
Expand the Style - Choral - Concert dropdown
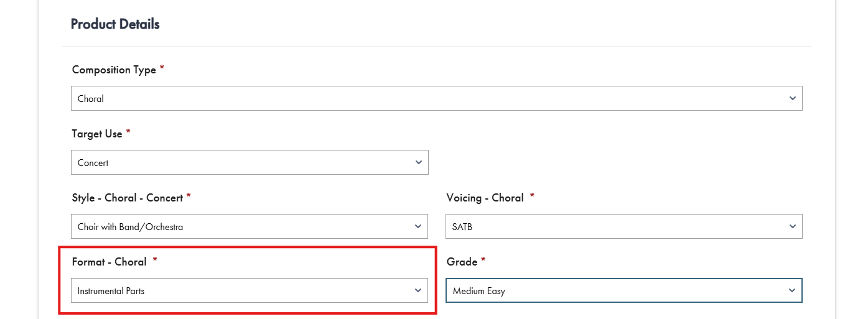click(x=250, y=226)
